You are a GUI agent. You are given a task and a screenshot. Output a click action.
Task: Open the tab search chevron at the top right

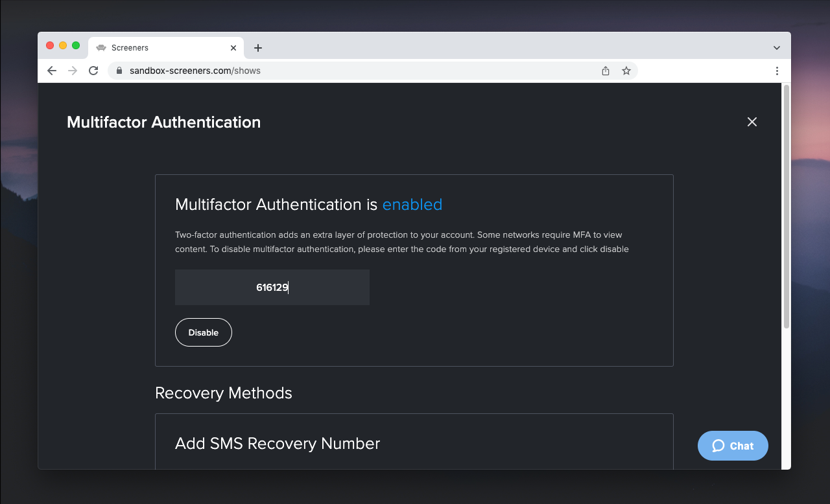coord(776,47)
